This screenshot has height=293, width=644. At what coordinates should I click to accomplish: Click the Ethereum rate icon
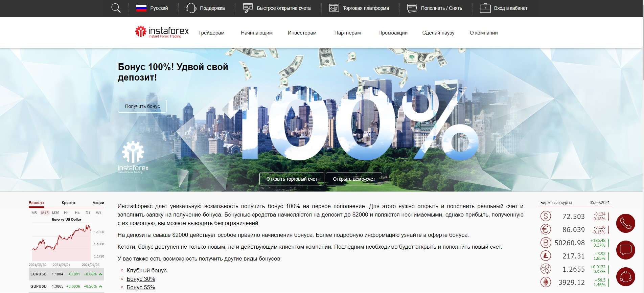(x=546, y=282)
